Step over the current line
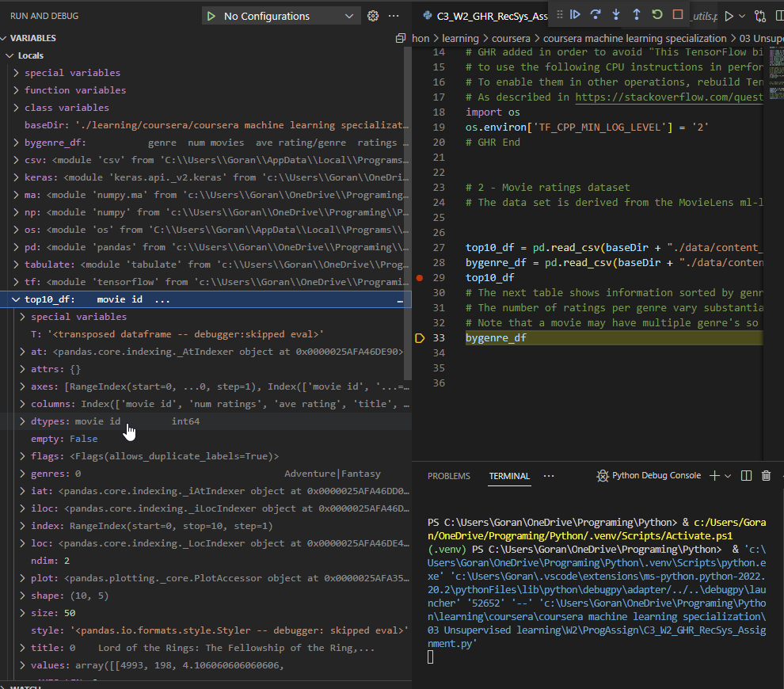The width and height of the screenshot is (784, 689). [596, 14]
